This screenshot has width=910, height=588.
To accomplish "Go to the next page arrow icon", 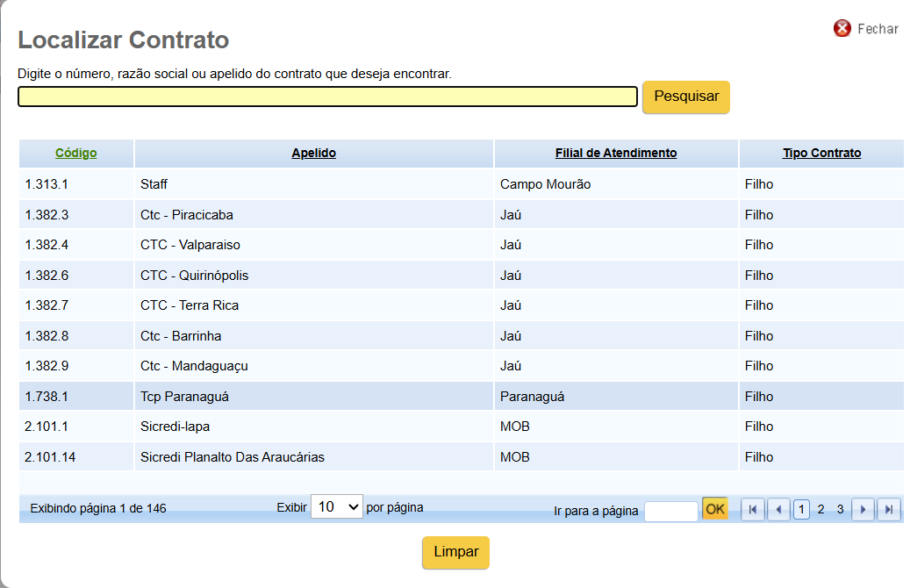I will click(863, 510).
